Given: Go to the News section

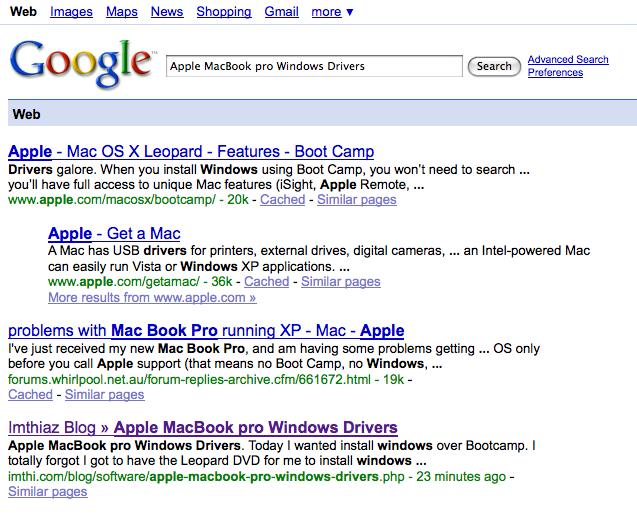Looking at the screenshot, I should 167,12.
